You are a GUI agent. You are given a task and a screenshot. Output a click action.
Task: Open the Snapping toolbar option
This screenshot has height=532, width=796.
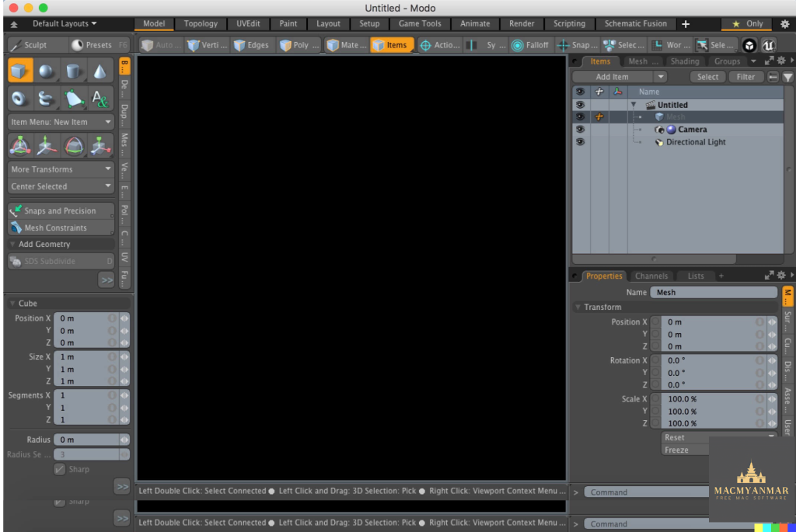click(x=578, y=45)
